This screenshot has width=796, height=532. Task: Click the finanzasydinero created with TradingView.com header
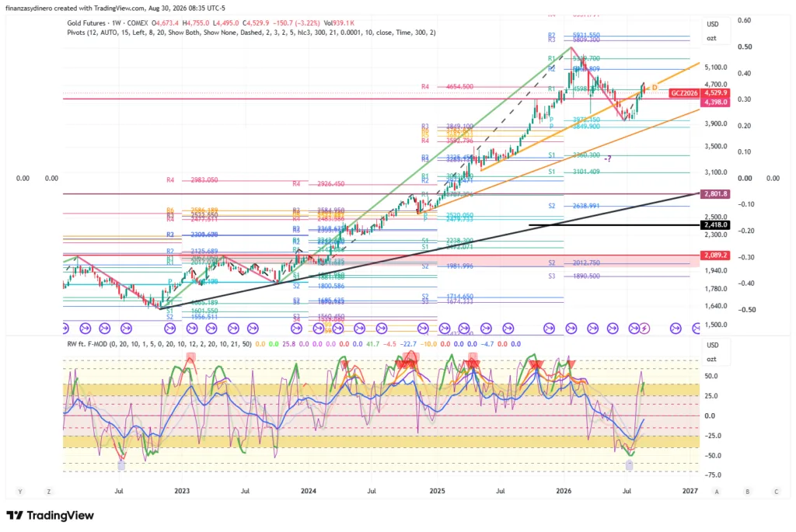[115, 8]
